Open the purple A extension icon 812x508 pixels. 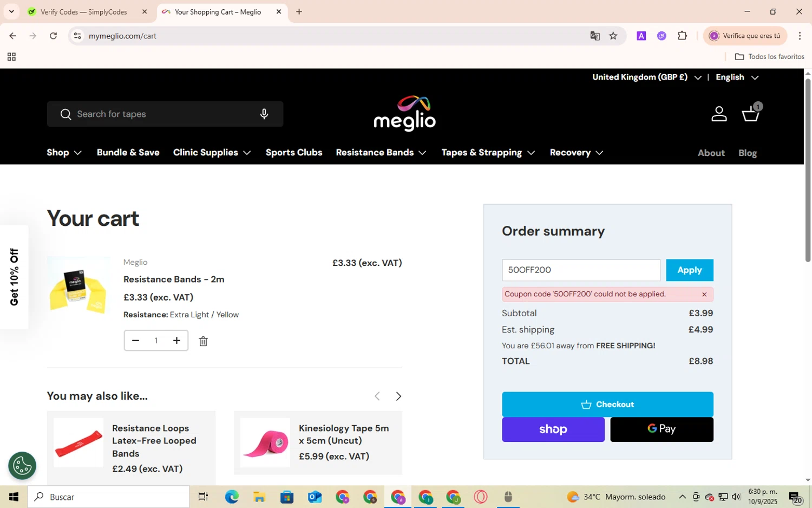(x=641, y=36)
